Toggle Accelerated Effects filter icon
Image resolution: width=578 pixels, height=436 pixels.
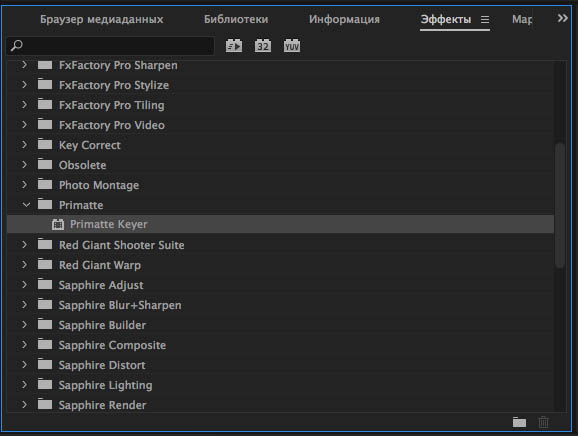click(234, 46)
